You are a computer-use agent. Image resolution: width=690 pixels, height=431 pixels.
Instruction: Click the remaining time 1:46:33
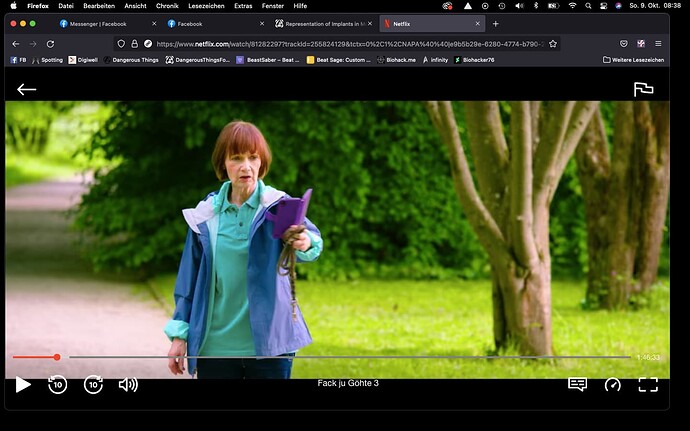[648, 357]
